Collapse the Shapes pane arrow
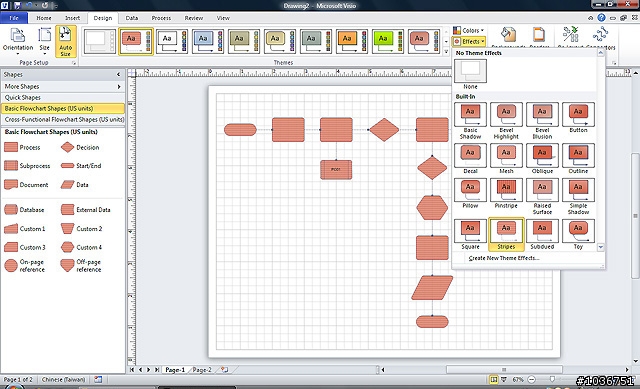Image resolution: width=640 pixels, height=389 pixels. (x=118, y=74)
